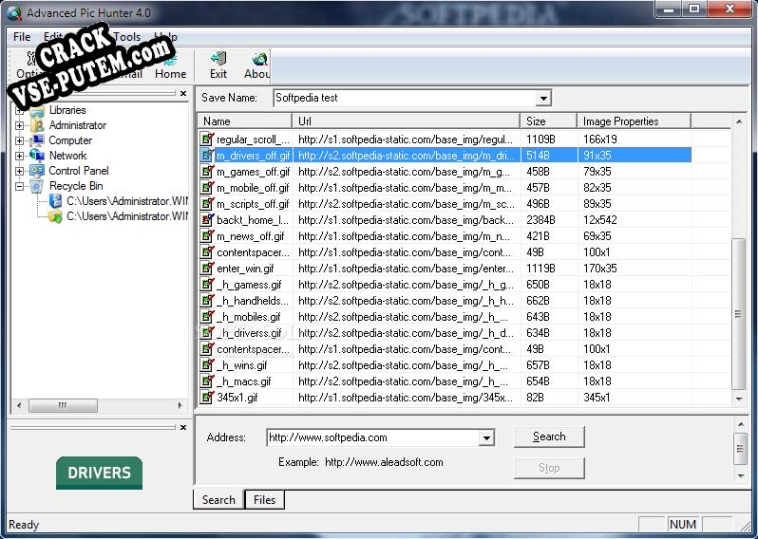Expand the Administrator tree node

point(19,126)
